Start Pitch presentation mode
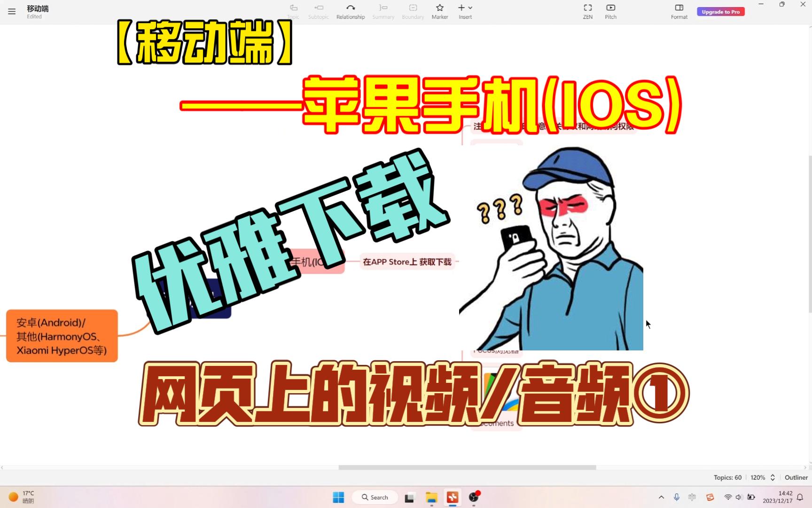 click(611, 12)
